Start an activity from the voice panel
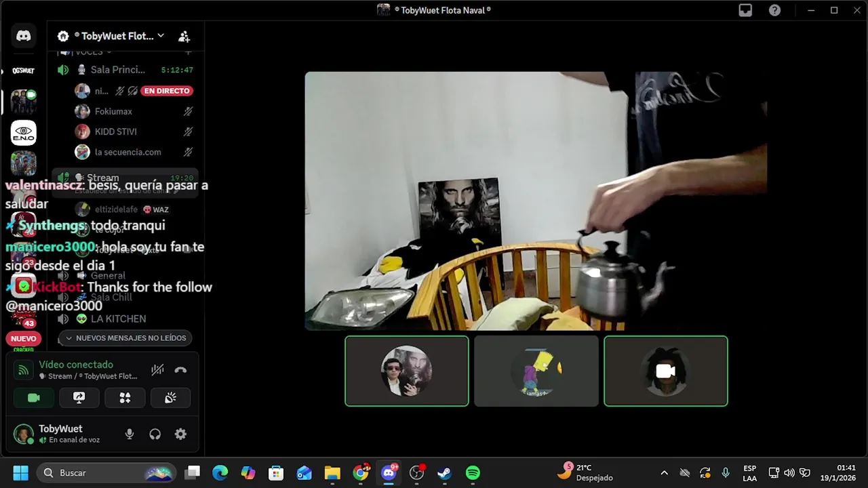 (125, 398)
